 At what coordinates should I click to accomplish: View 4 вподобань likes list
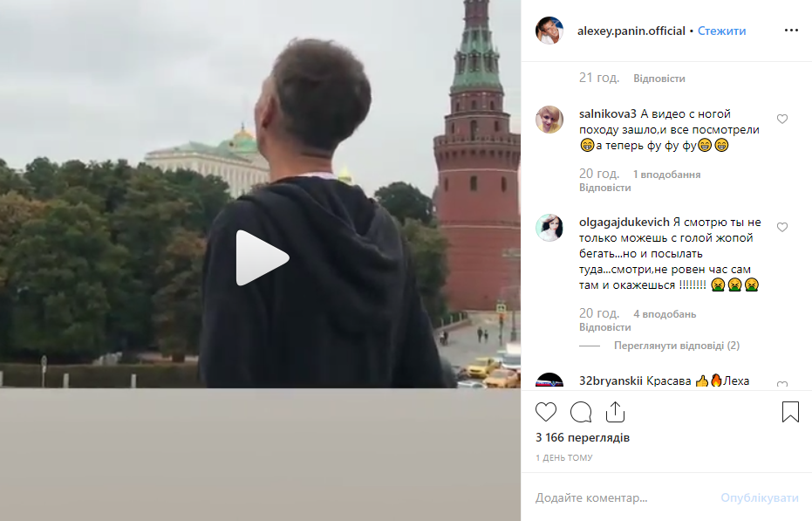pos(665,314)
